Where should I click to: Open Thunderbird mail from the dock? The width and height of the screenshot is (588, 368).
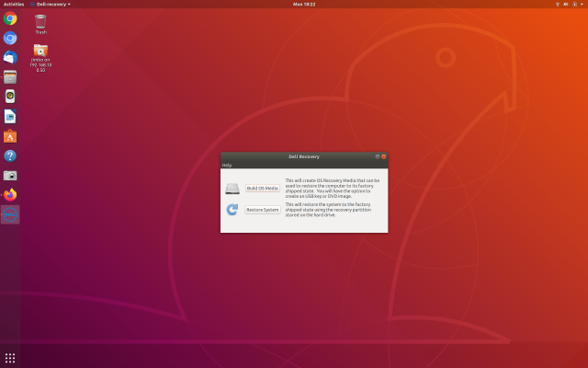10,57
